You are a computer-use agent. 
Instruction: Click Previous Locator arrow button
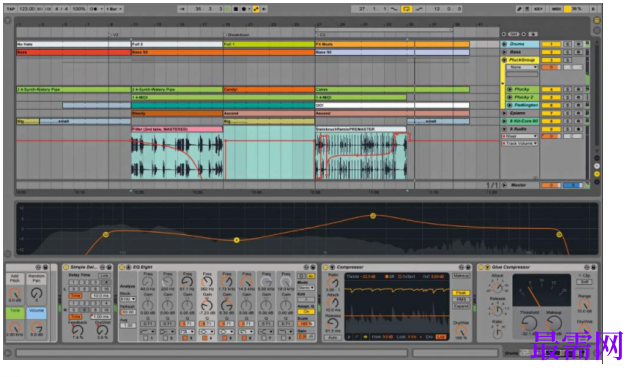click(x=504, y=34)
